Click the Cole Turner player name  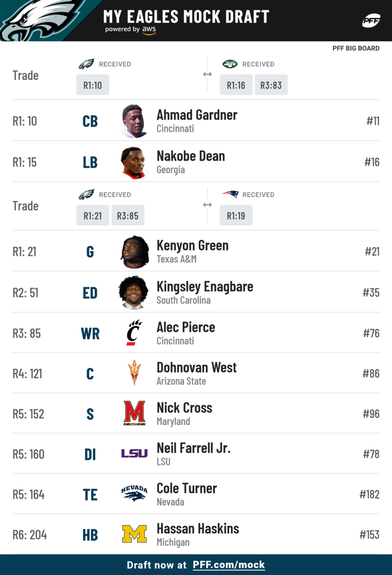[186, 488]
